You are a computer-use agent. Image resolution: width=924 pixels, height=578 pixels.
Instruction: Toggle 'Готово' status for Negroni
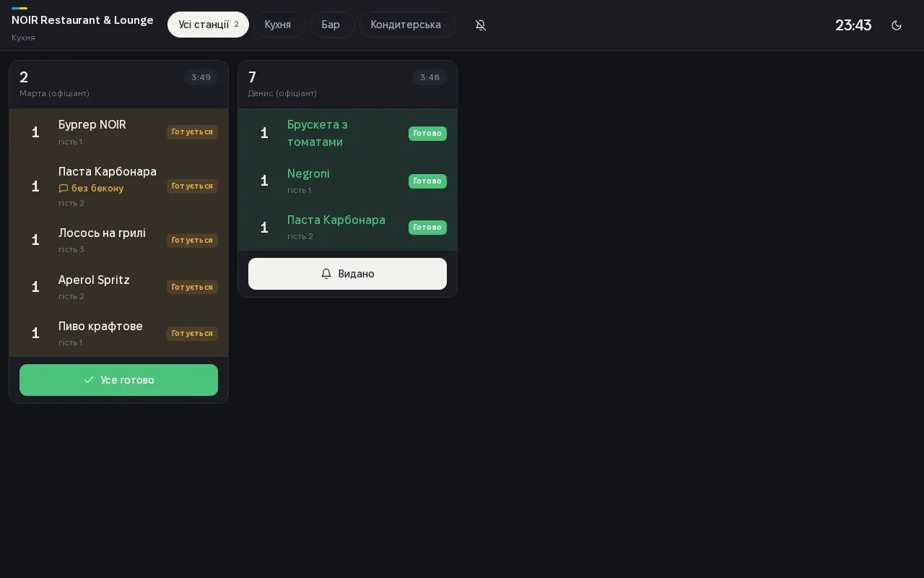[427, 181]
